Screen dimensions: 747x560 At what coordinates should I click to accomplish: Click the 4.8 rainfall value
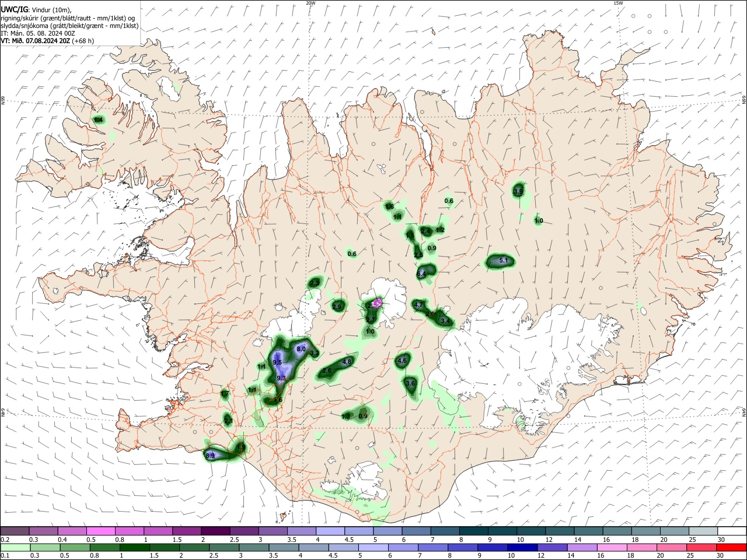click(347, 362)
